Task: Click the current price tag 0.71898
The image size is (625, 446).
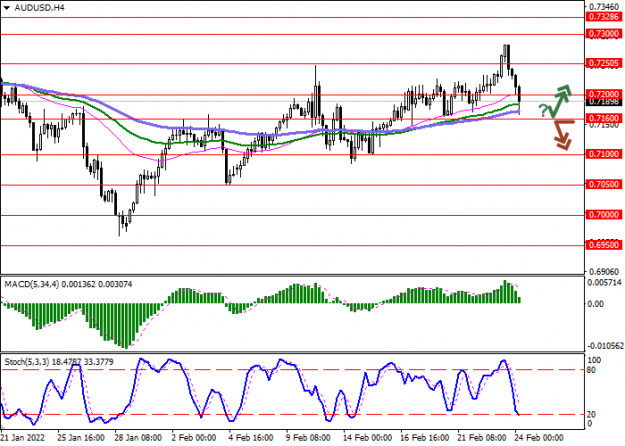Action: [604, 102]
